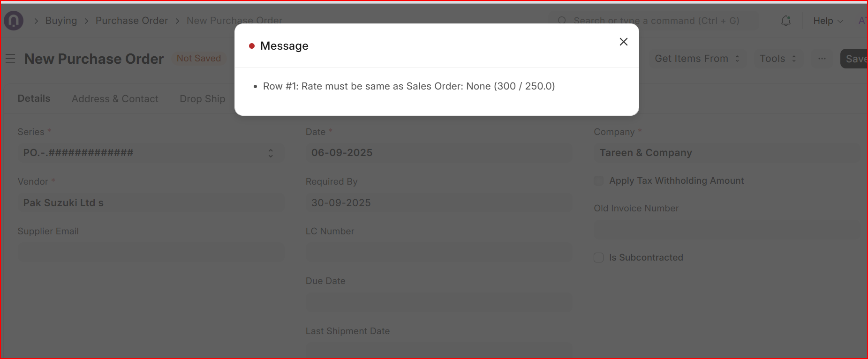Open the notifications bell

click(786, 21)
